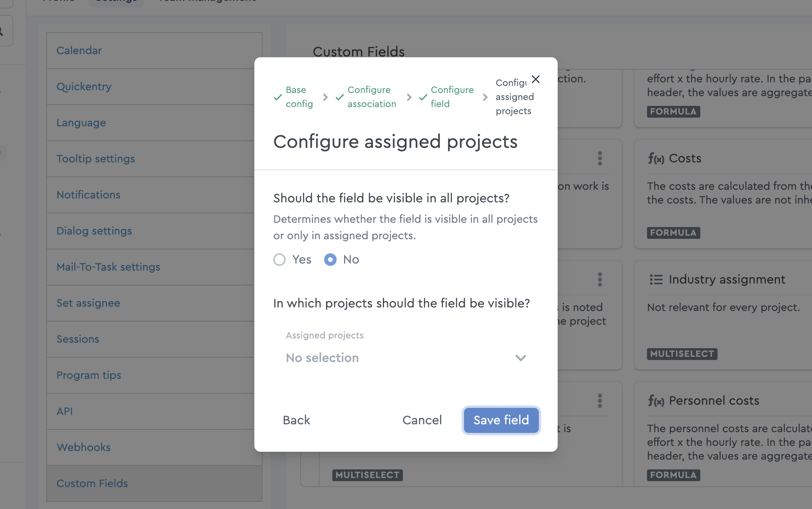Open Sessions settings
This screenshot has width=812, height=509.
(154, 339)
